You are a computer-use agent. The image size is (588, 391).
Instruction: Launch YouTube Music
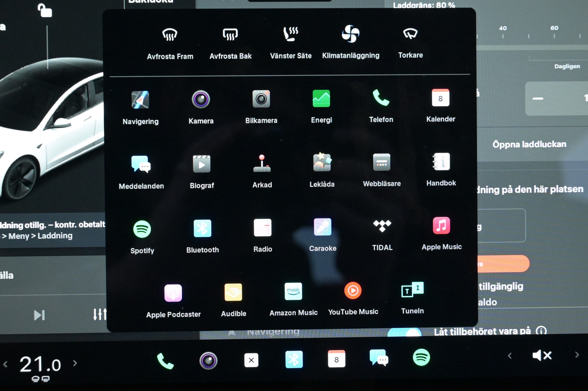353,299
